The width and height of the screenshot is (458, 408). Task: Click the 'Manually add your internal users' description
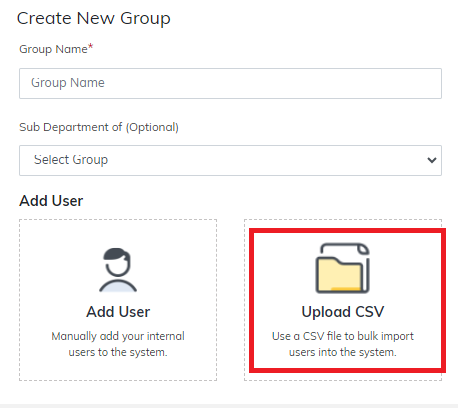click(118, 344)
